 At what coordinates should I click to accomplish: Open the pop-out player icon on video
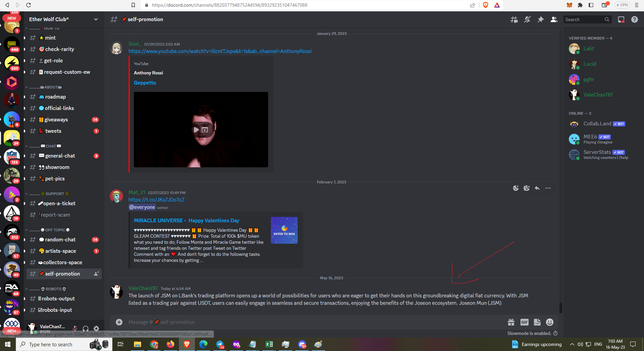point(205,130)
